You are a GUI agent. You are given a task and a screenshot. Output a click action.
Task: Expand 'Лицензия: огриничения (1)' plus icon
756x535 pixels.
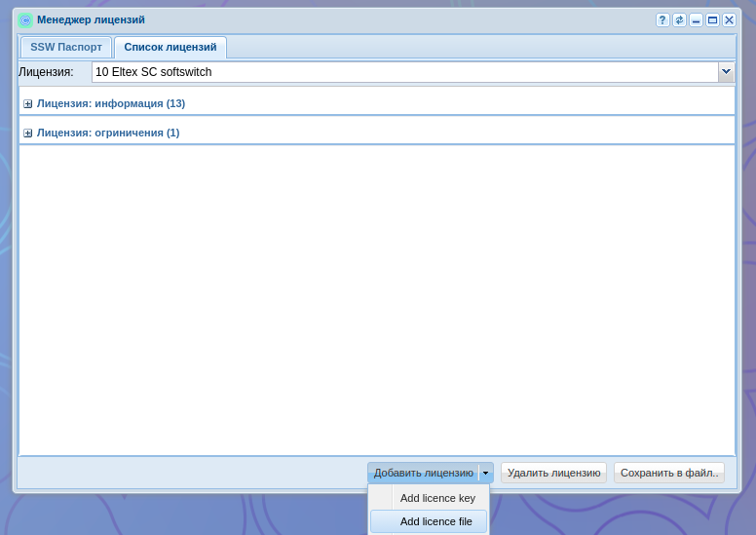(x=28, y=134)
